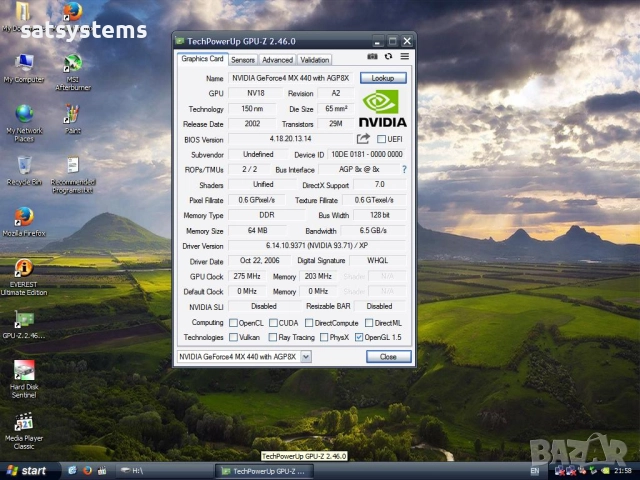
Task: Click the Driver Version field
Action: tap(317, 246)
